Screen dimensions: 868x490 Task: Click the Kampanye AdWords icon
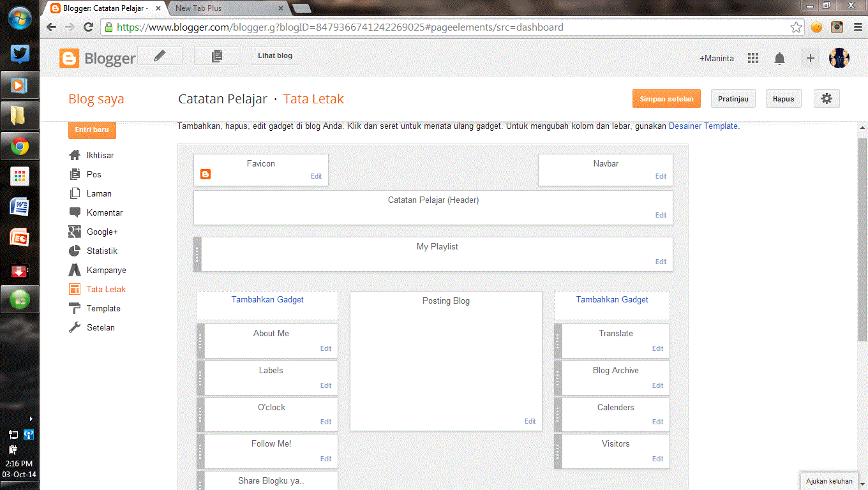[75, 270]
